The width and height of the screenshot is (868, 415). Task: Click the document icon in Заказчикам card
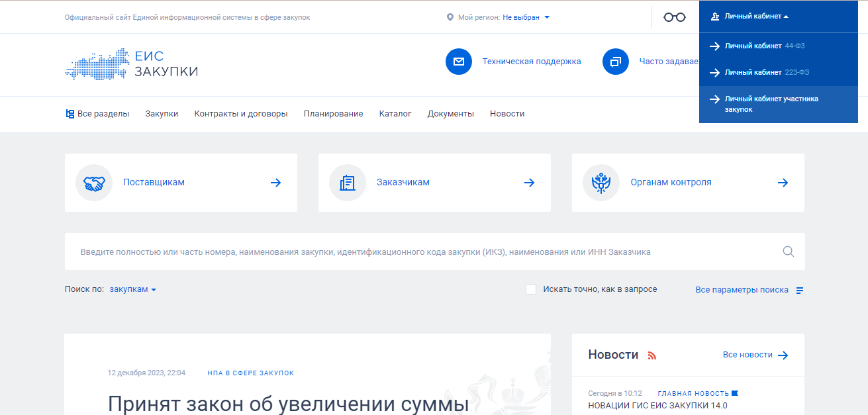[x=348, y=183]
